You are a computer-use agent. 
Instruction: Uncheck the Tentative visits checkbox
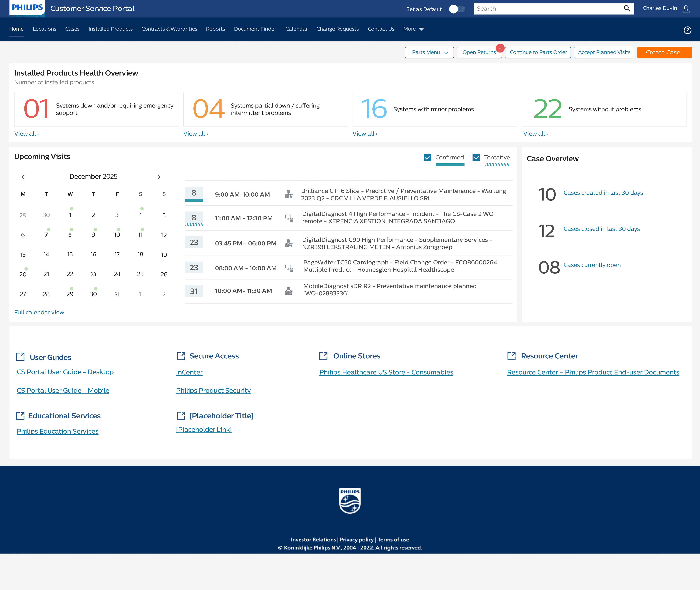click(x=476, y=158)
